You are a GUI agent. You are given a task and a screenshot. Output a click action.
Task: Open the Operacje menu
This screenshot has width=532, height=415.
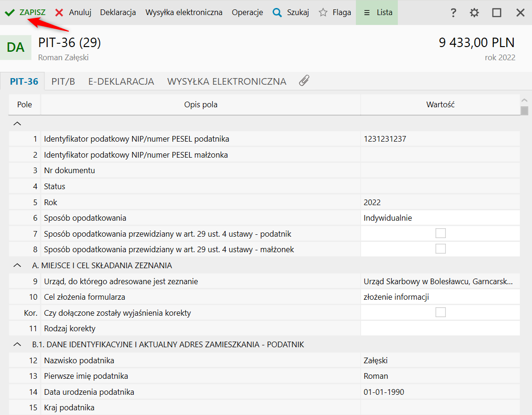point(247,13)
